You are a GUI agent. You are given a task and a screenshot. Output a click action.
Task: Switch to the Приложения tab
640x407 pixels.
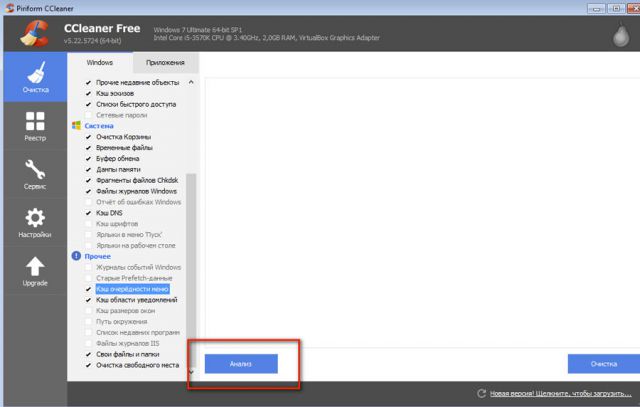click(x=165, y=62)
